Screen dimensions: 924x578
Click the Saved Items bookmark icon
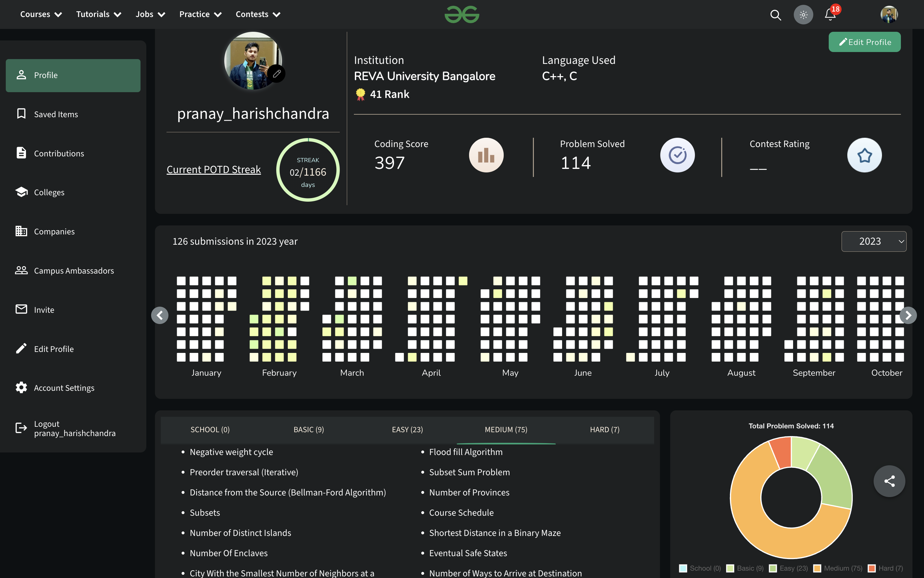(21, 114)
